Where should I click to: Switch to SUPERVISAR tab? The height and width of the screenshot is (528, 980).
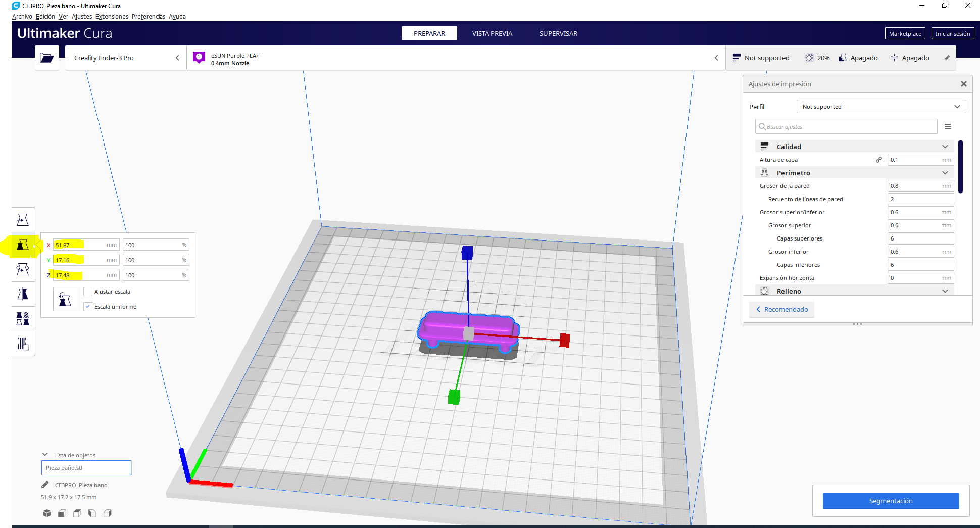tap(558, 33)
